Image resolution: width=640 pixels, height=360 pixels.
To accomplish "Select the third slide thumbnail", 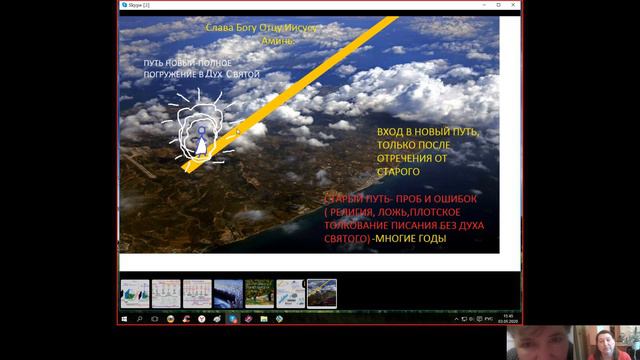I will pos(197,293).
